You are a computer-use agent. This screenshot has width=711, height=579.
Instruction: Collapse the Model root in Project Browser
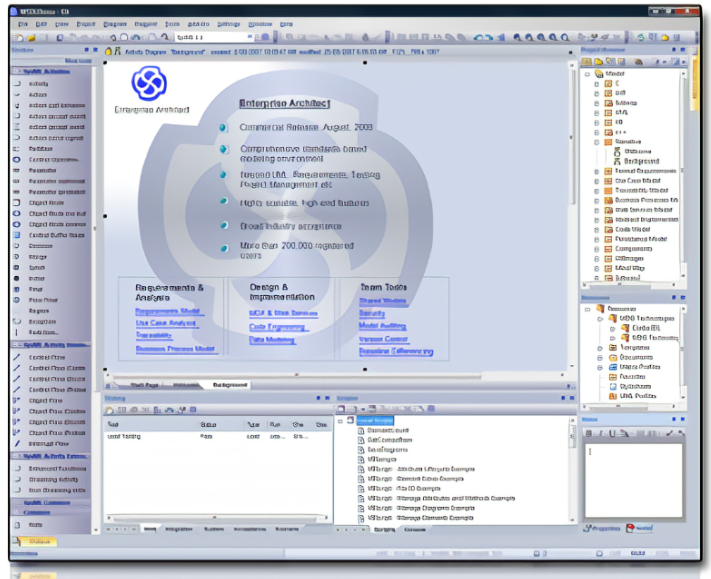[587, 74]
